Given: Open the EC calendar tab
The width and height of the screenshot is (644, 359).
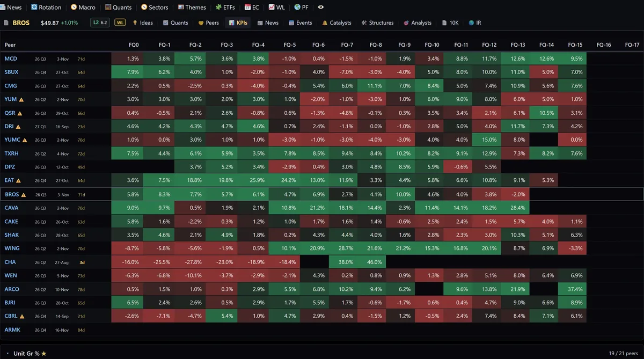Looking at the screenshot, I should 252,8.
